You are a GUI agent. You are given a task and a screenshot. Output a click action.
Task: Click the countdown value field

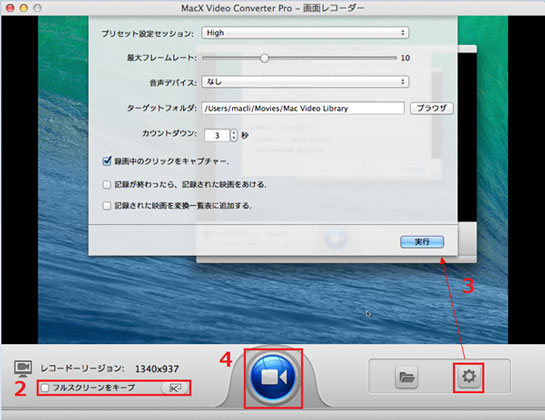pos(217,135)
